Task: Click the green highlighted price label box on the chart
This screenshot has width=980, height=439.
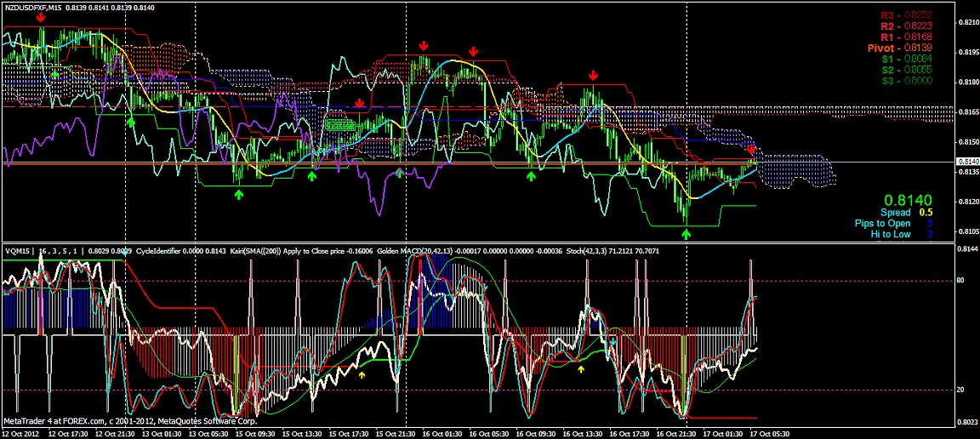Action: pyautogui.click(x=339, y=125)
